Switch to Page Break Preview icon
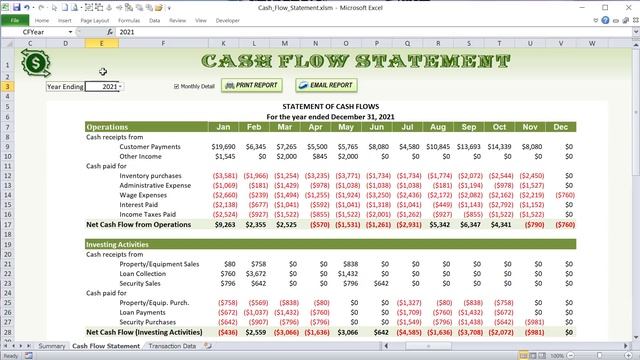640x360 pixels. 542,356
